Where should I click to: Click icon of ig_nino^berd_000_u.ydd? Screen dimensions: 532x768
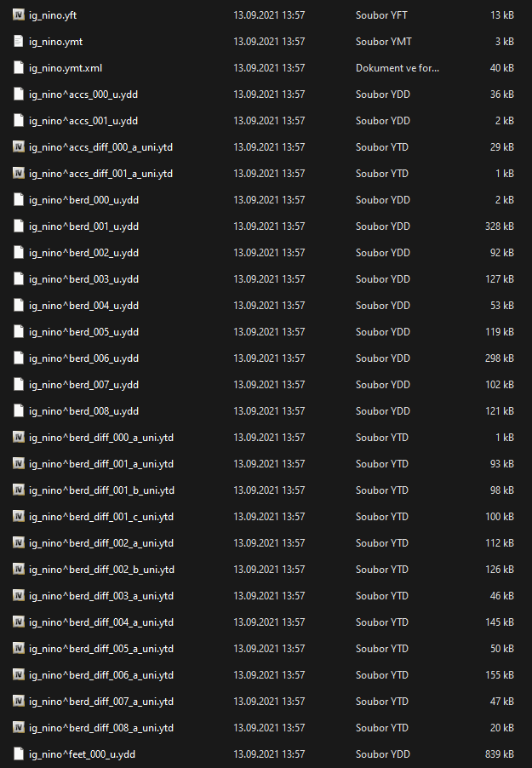tap(19, 199)
